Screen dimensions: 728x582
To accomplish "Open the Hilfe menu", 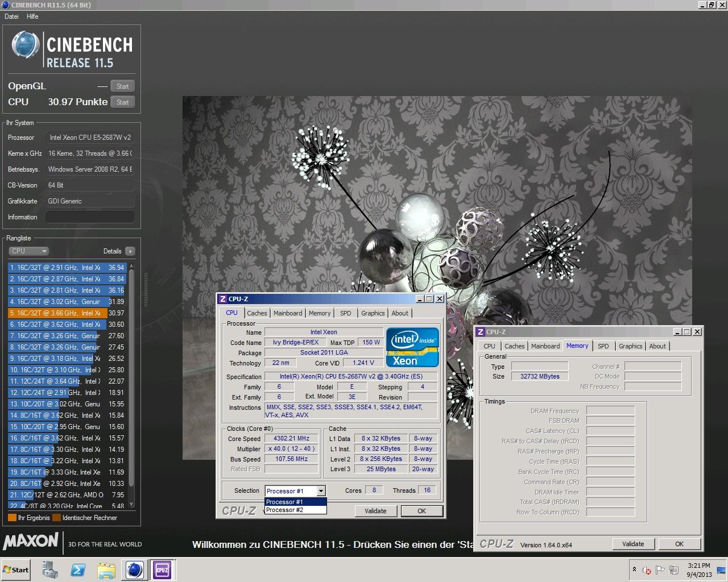I will coord(32,16).
